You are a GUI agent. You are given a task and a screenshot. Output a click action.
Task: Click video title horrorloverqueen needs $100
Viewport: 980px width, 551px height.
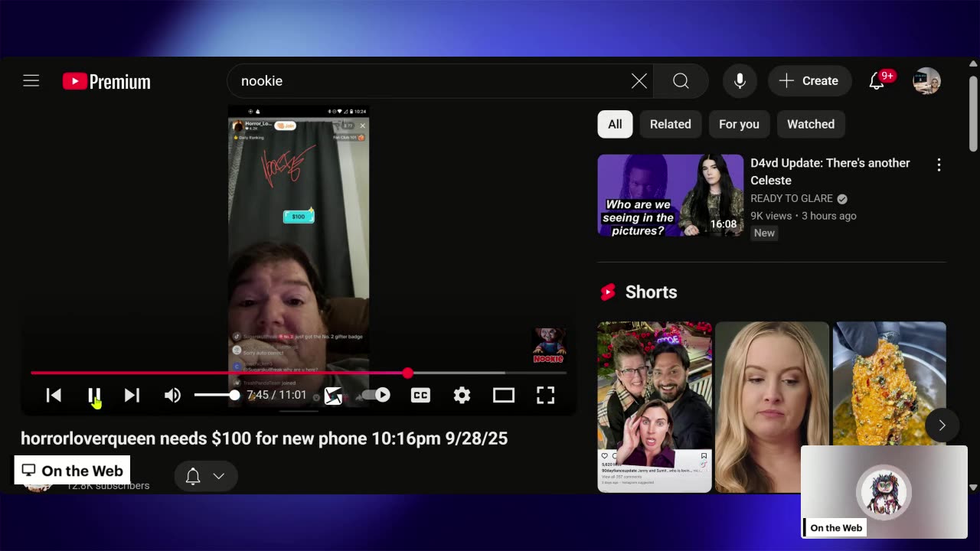264,439
